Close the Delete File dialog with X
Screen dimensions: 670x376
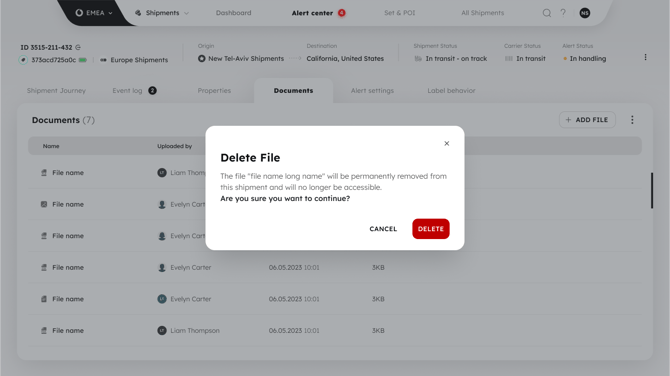point(447,144)
